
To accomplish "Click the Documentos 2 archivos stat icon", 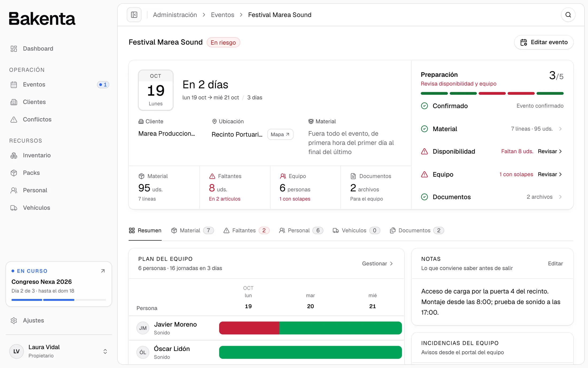I will click(x=353, y=176).
